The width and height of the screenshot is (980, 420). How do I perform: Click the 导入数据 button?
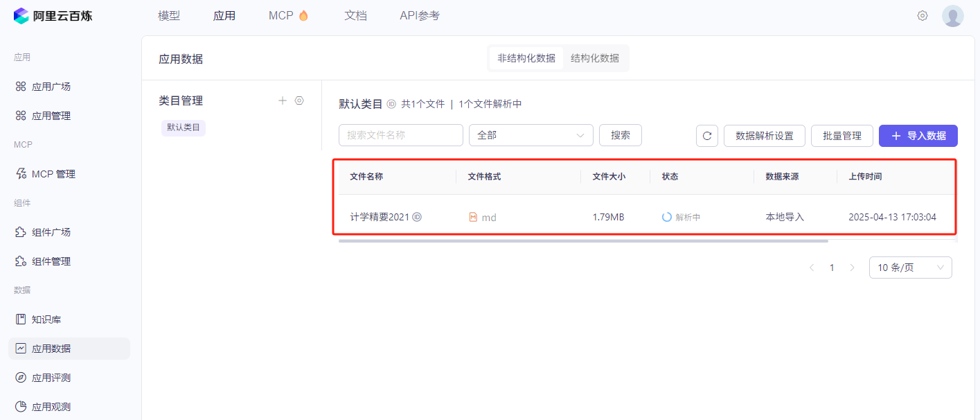pyautogui.click(x=918, y=136)
